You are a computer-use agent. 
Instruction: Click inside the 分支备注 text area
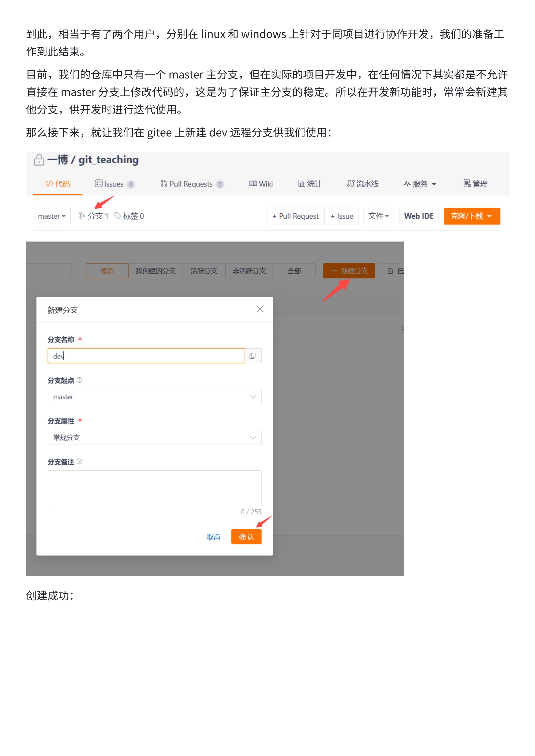(154, 488)
